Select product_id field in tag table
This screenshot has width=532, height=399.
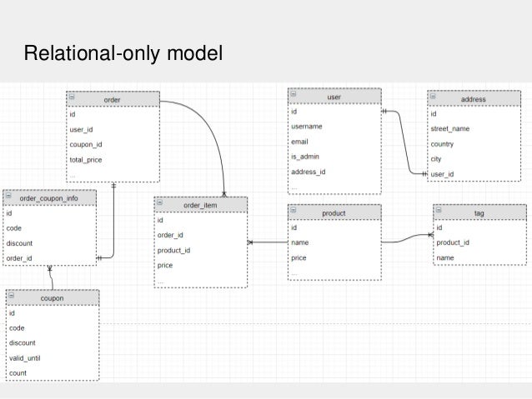(479, 242)
